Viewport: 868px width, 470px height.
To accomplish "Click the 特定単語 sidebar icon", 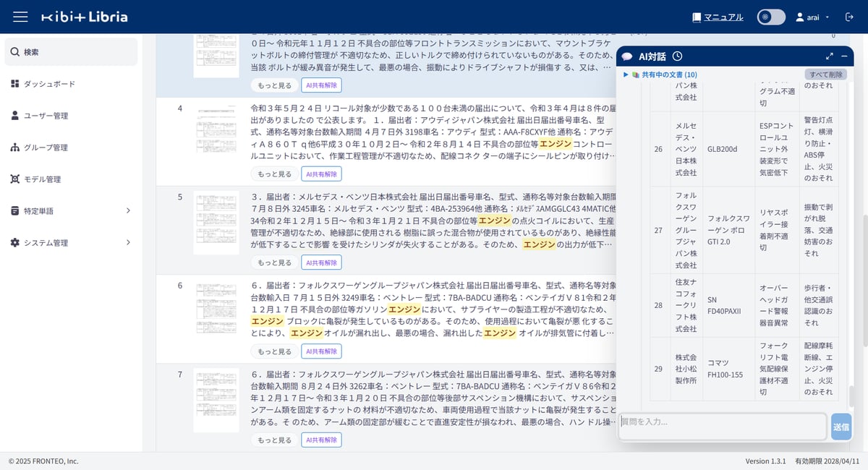I will pyautogui.click(x=15, y=211).
